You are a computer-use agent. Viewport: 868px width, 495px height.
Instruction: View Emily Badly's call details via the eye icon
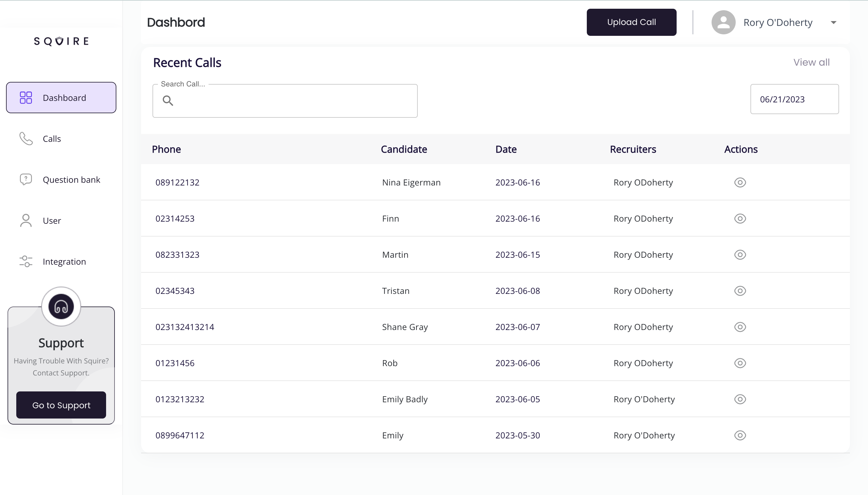(x=740, y=399)
